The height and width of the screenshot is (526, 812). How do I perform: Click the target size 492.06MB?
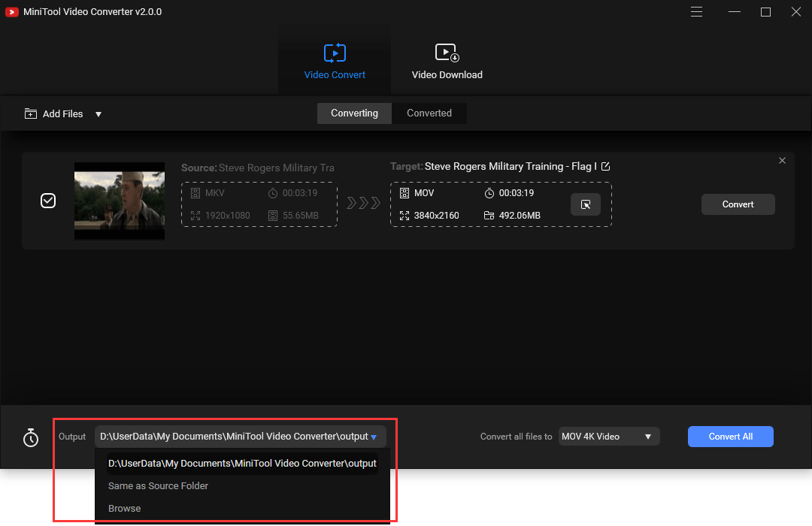click(520, 216)
